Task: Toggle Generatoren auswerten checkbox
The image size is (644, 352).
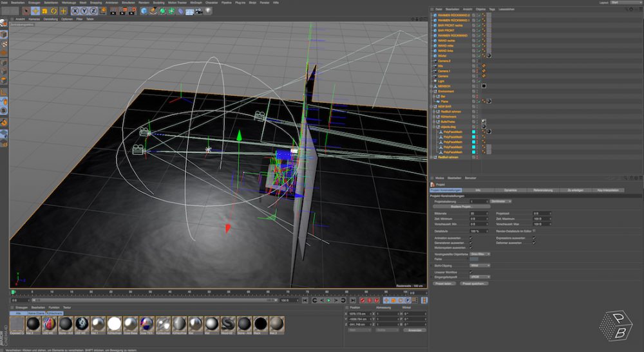Action: pos(471,243)
